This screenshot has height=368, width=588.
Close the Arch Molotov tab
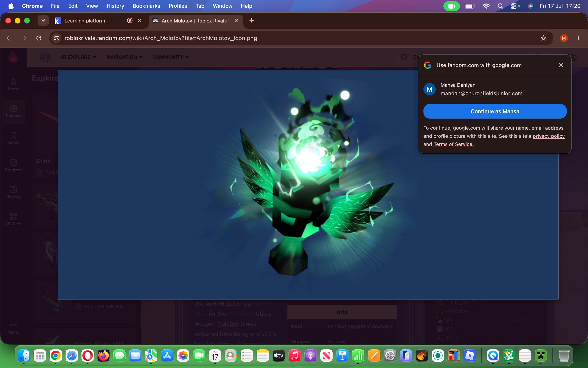(x=237, y=21)
